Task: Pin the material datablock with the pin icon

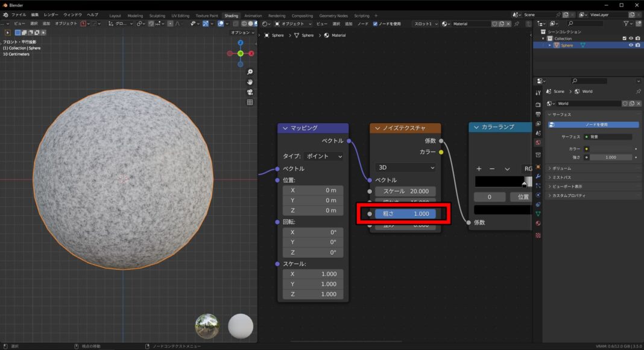Action: click(x=517, y=24)
